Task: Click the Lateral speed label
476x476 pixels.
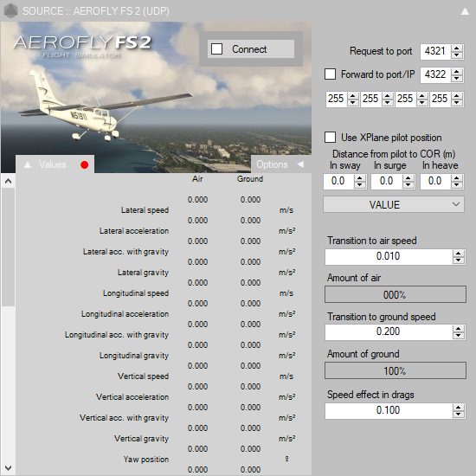Action: [145, 210]
